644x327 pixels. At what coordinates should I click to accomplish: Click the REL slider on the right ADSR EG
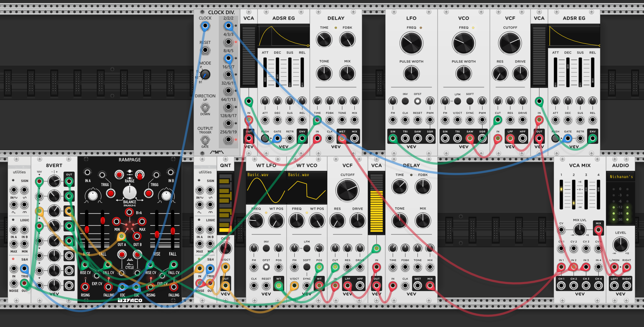pyautogui.click(x=592, y=72)
